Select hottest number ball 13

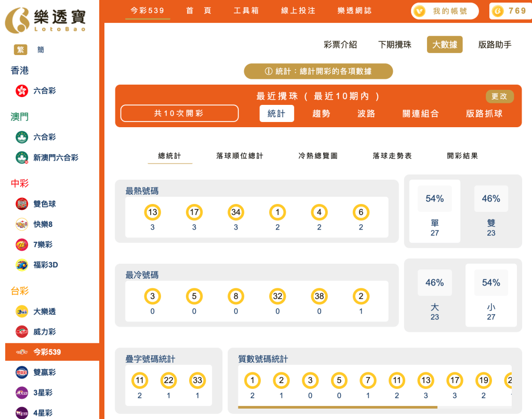click(153, 213)
